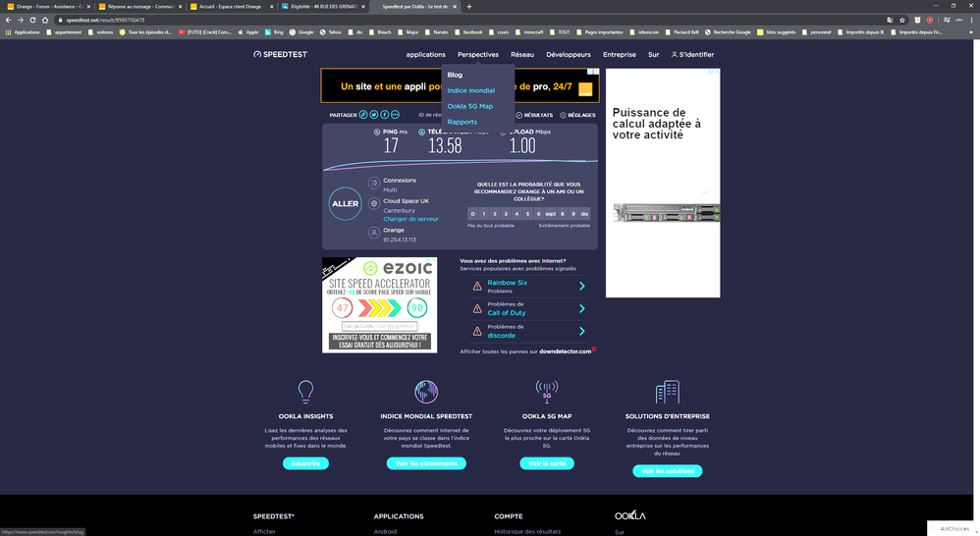Start test with ALLER button
This screenshot has height=536, width=980.
click(345, 203)
